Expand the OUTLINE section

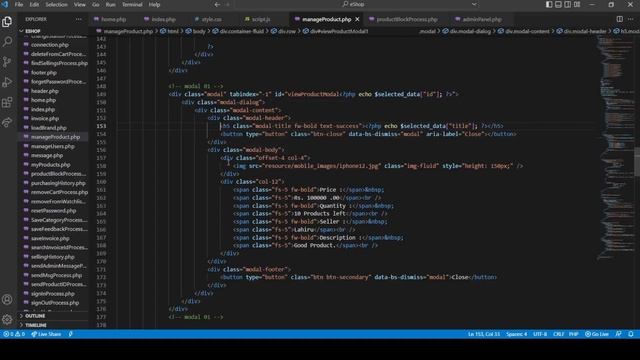(35, 316)
